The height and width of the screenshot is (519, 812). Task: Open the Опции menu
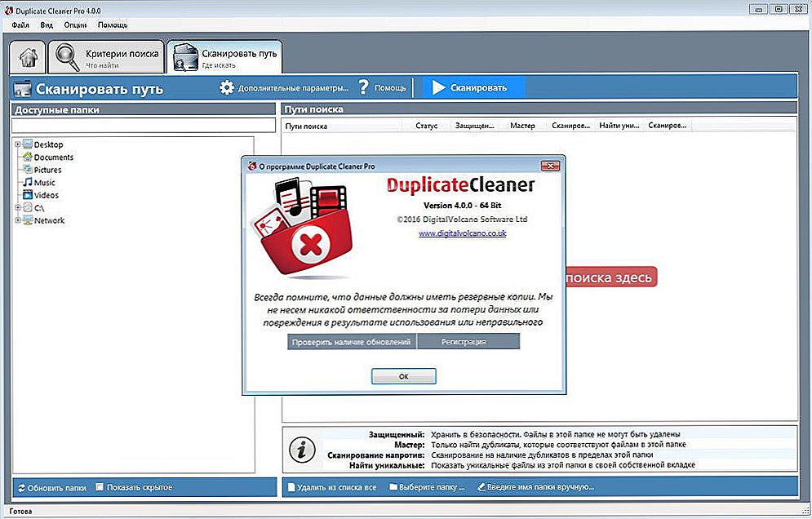[x=76, y=24]
